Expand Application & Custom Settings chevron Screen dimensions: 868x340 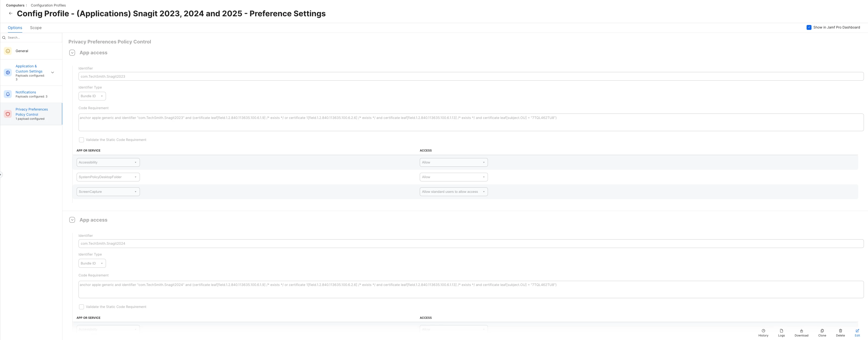click(52, 73)
